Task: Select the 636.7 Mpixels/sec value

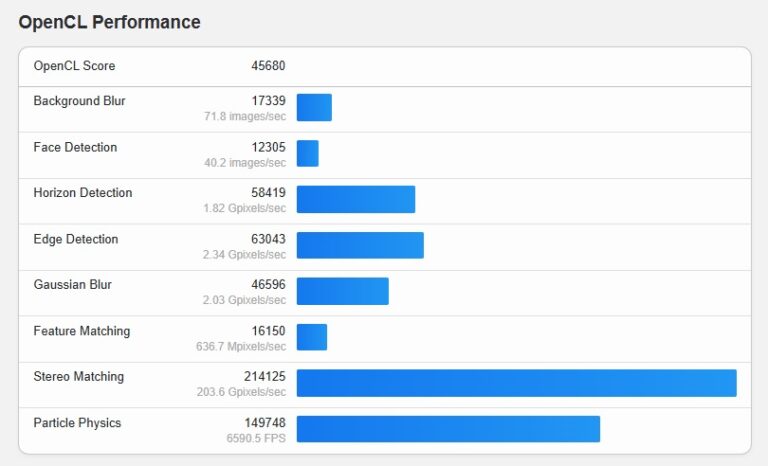Action: (x=241, y=347)
